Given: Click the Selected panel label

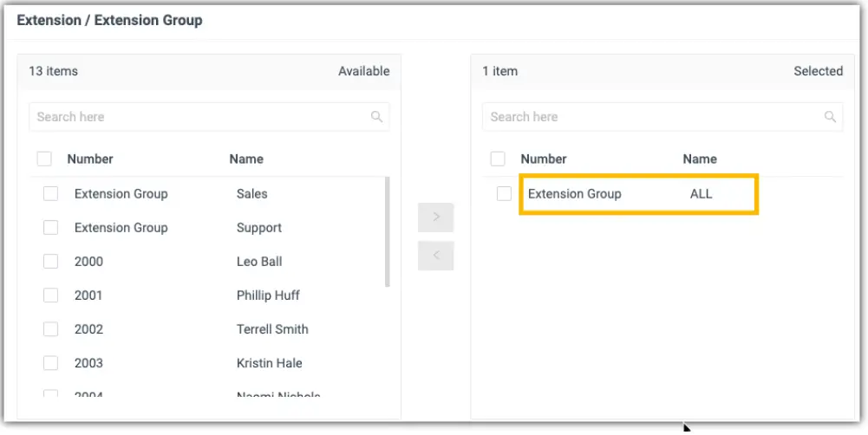Looking at the screenshot, I should (819, 71).
